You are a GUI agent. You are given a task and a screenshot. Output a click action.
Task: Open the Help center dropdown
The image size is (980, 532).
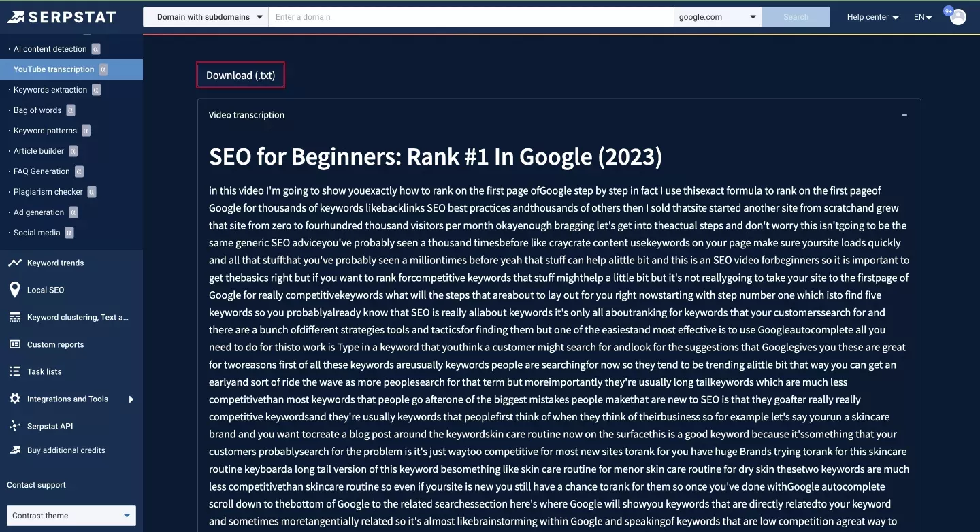[x=873, y=17]
